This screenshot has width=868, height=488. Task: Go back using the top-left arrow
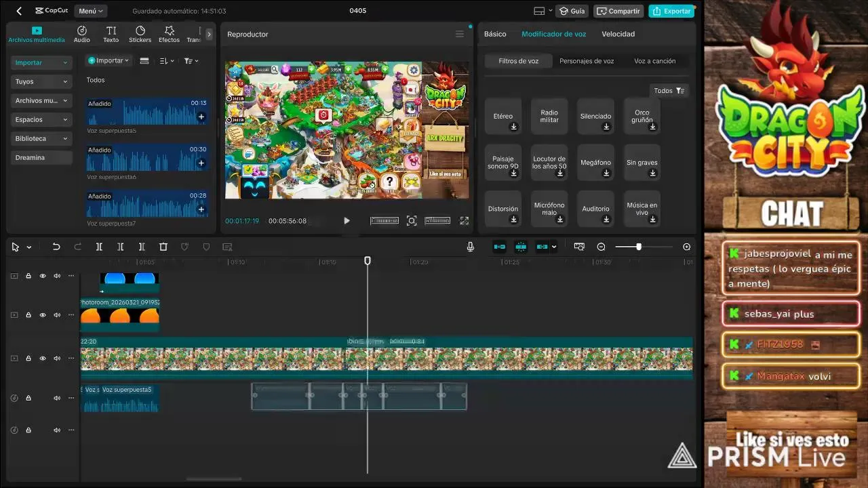click(19, 11)
